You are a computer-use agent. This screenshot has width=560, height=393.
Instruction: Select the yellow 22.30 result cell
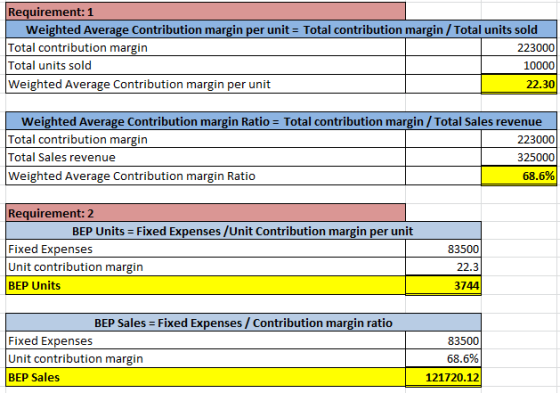pos(519,84)
